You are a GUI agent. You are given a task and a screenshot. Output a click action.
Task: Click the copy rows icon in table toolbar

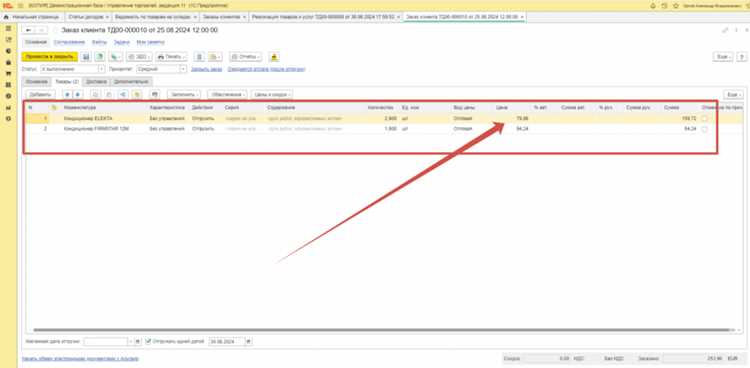[95, 95]
